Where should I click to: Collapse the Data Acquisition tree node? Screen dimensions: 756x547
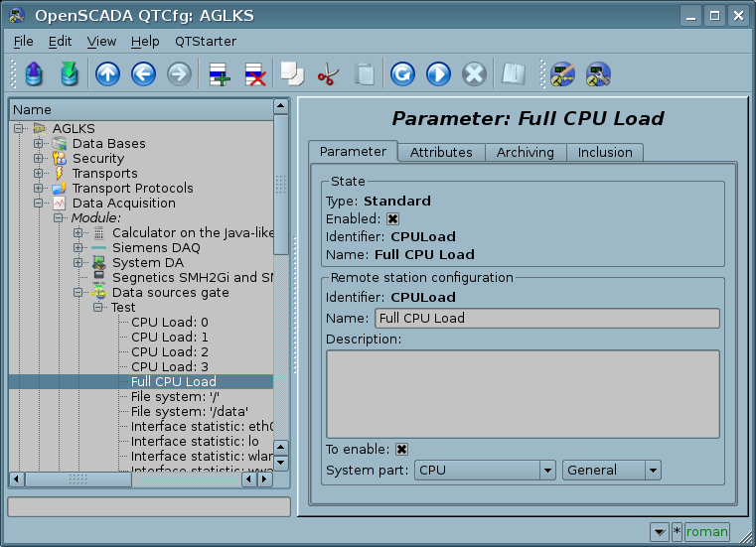click(38, 204)
